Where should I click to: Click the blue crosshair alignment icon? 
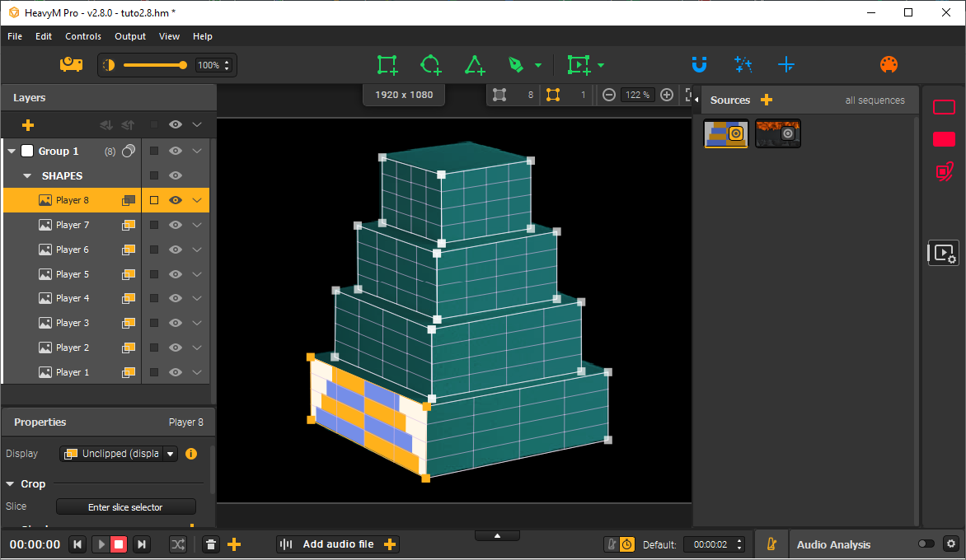click(x=786, y=64)
